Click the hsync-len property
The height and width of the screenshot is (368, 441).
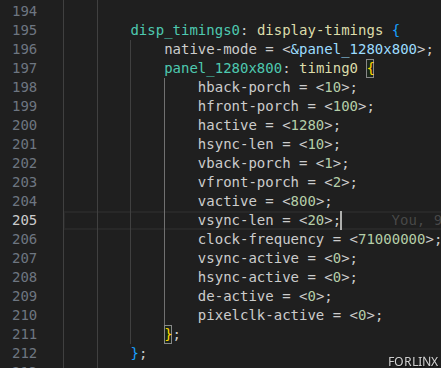point(236,144)
